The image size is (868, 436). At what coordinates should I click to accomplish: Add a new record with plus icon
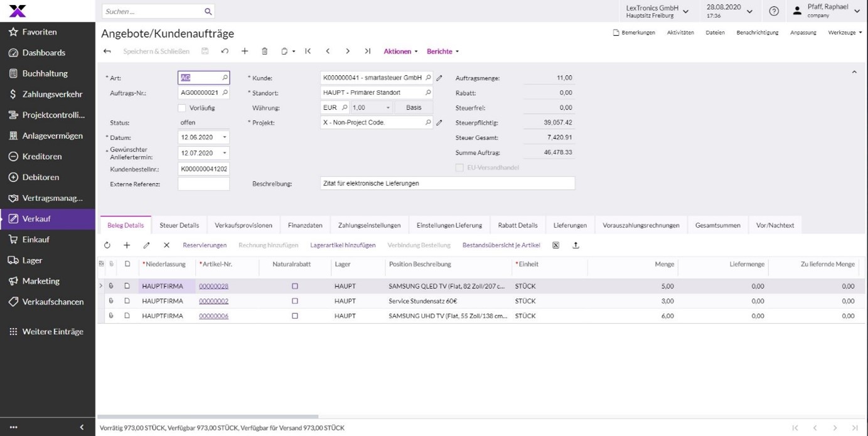click(x=245, y=51)
